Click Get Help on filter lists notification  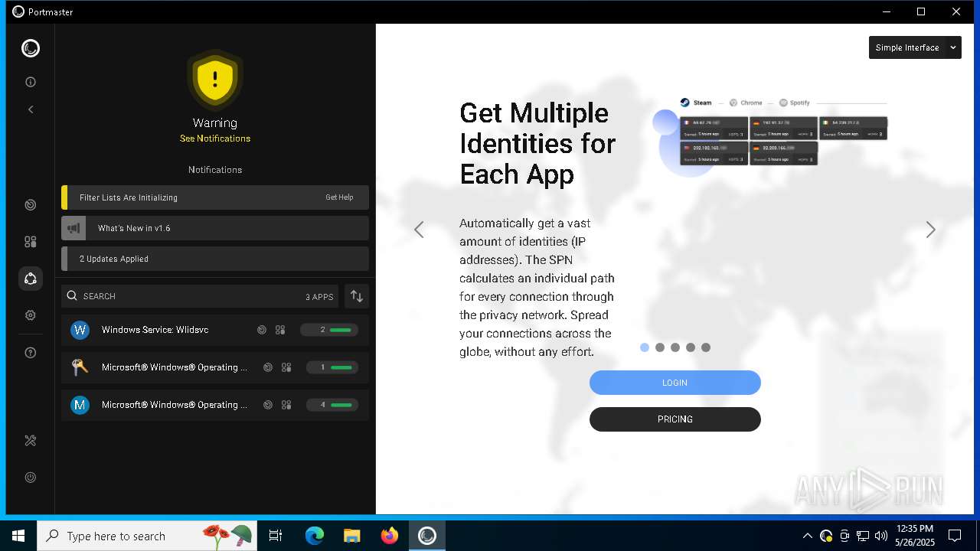tap(339, 197)
